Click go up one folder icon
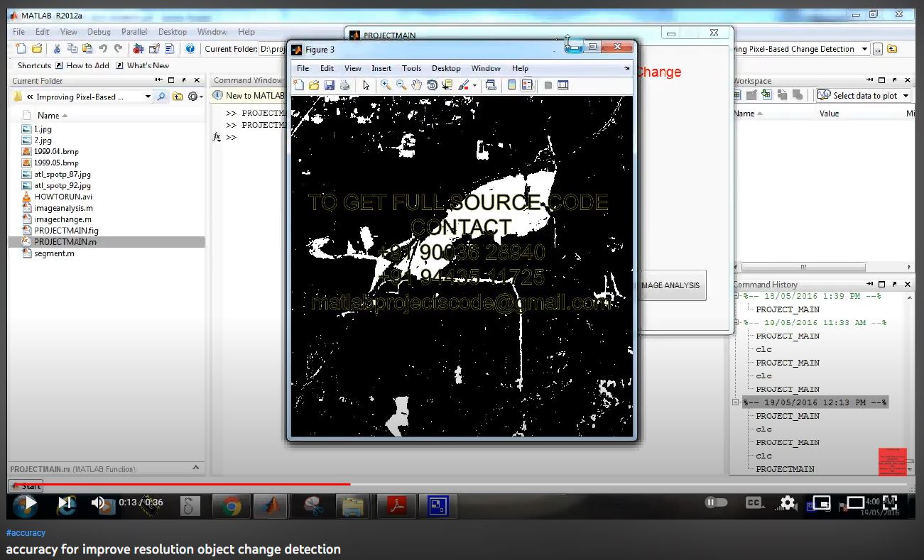Image resolution: width=924 pixels, height=560 pixels. [x=178, y=97]
